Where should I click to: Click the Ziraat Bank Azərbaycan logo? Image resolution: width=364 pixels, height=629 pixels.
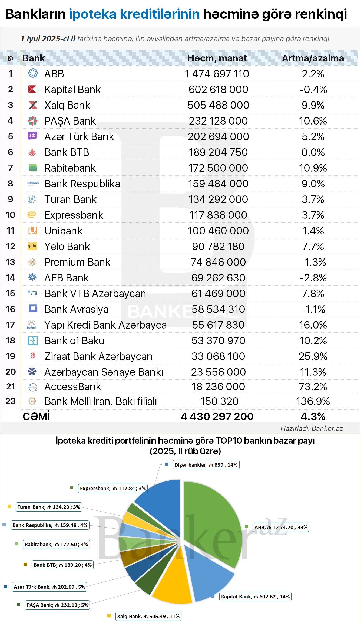pyautogui.click(x=33, y=355)
